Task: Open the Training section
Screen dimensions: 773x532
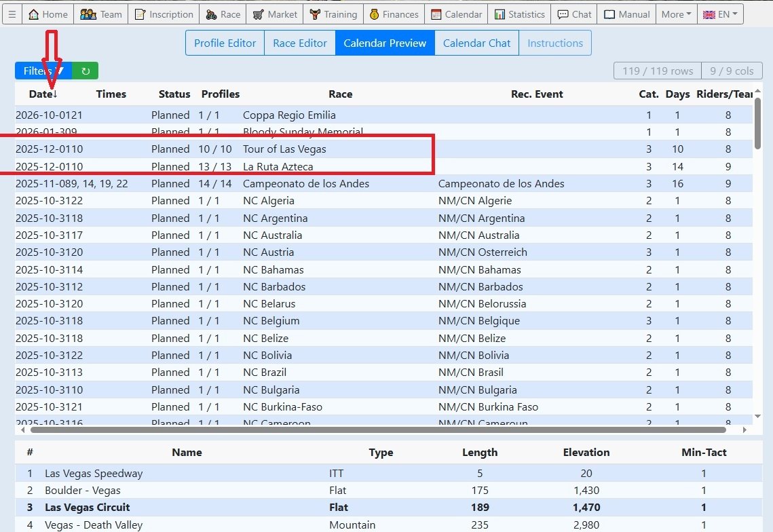Action: (x=333, y=14)
